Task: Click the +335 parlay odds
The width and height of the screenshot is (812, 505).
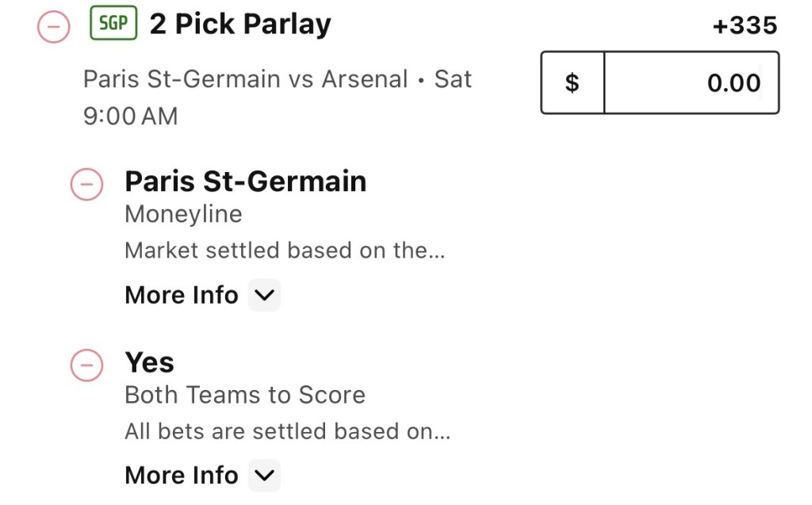Action: (x=745, y=25)
